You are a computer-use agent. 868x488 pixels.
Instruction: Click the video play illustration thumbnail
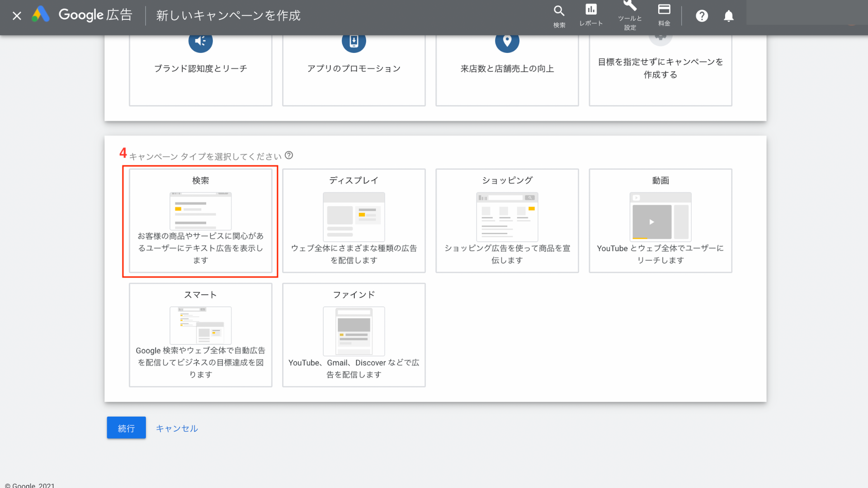point(660,217)
